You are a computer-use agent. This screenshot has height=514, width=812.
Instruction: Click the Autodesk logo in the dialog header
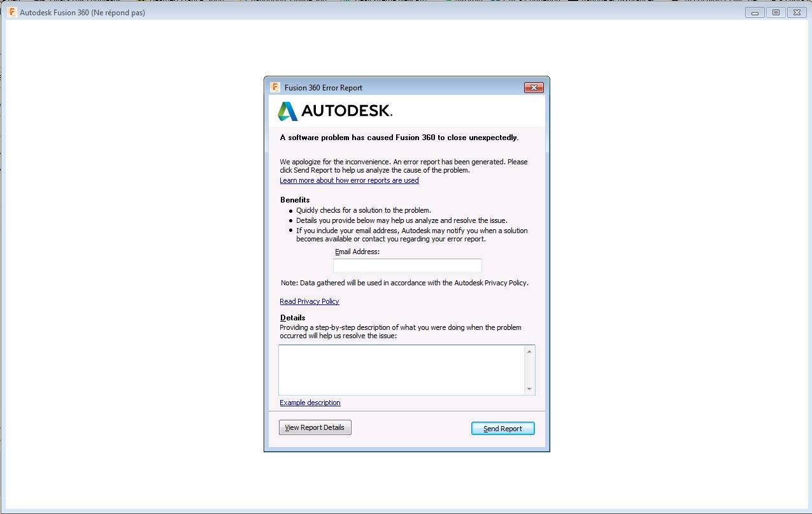[x=335, y=111]
